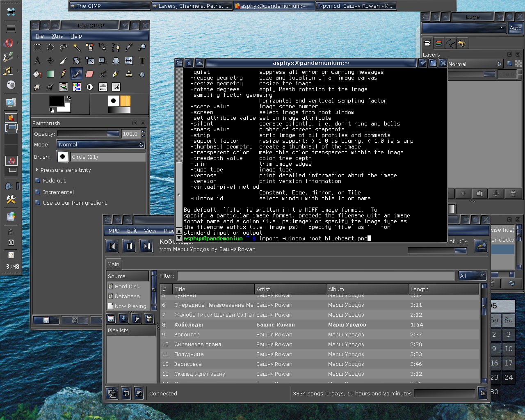Select the Flip tool
The image size is (525, 420).
click(128, 61)
